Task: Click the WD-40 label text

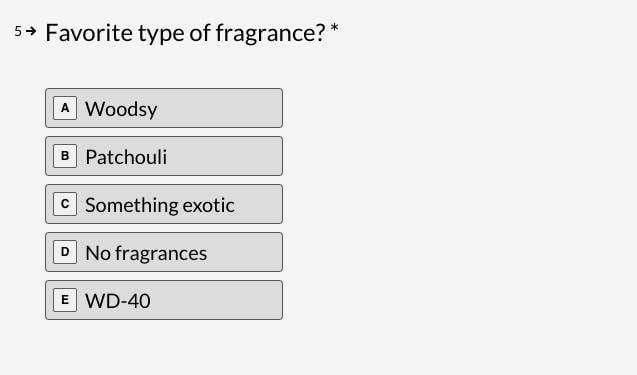Action: pos(118,301)
